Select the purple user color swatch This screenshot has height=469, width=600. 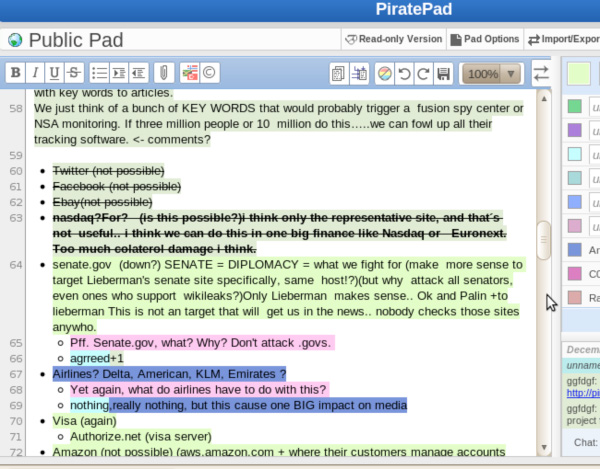pos(574,130)
